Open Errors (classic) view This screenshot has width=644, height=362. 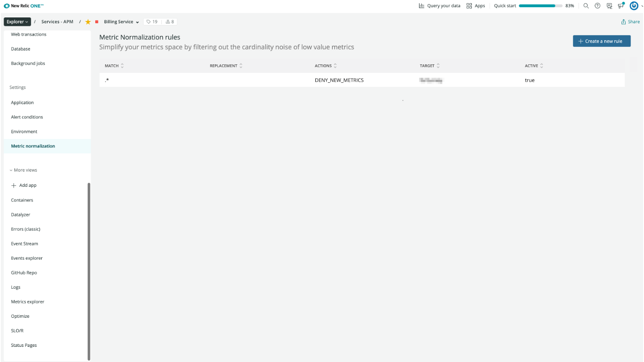(x=25, y=229)
